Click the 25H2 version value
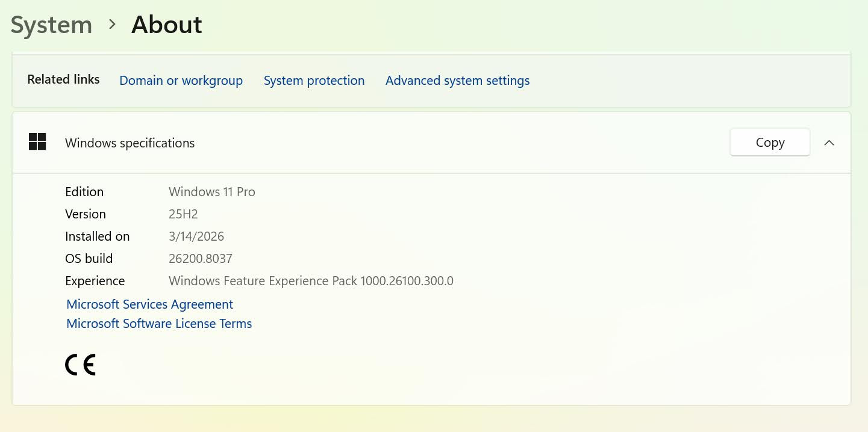Screen dimensions: 868x432 (183, 214)
